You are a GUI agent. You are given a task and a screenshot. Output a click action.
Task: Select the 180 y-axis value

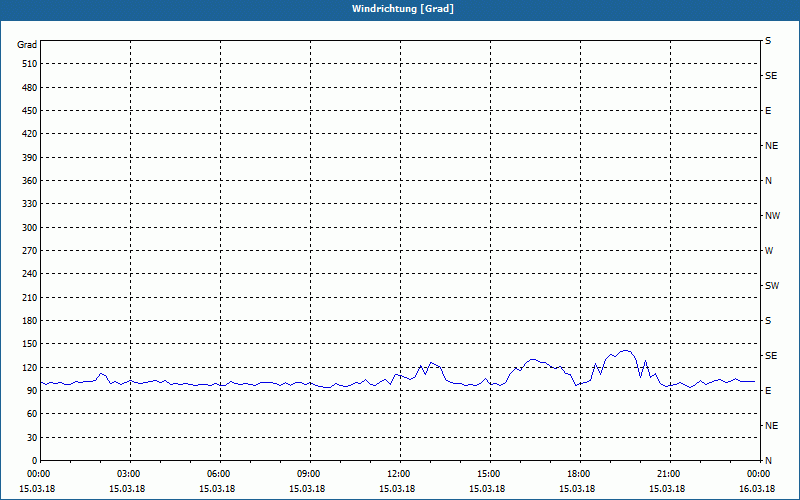point(30,321)
